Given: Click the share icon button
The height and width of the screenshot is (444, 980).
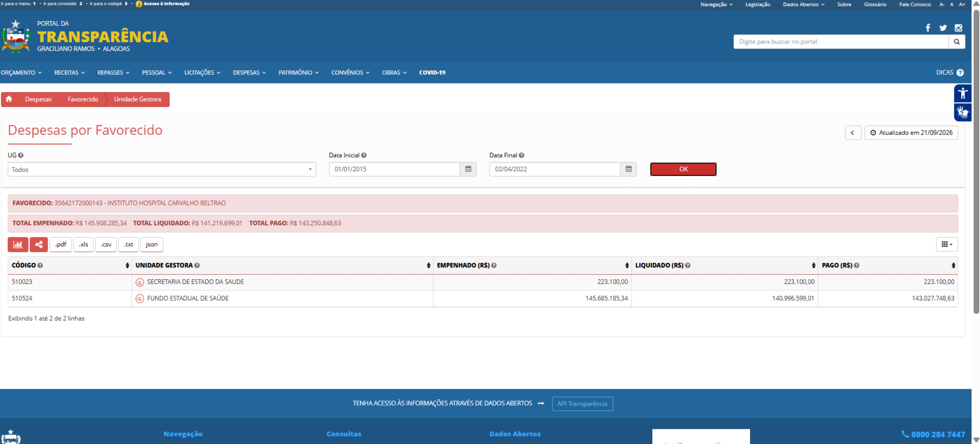Looking at the screenshot, I should pos(39,245).
